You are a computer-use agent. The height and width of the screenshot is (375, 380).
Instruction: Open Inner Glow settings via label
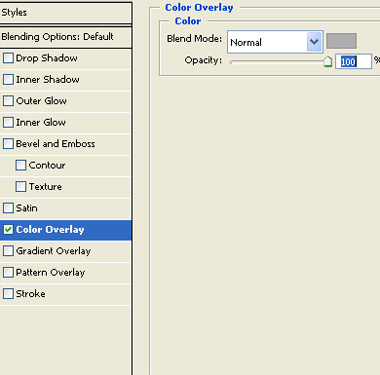tap(41, 122)
